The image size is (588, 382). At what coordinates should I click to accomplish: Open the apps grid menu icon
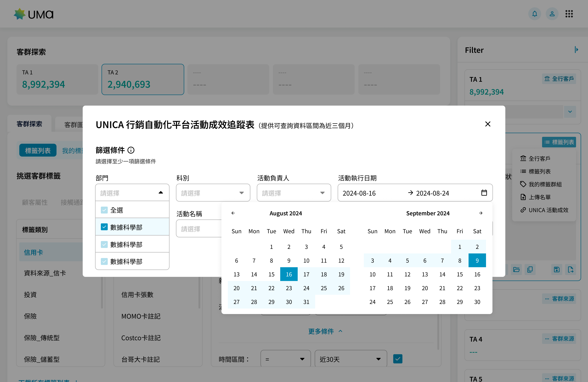(x=569, y=14)
